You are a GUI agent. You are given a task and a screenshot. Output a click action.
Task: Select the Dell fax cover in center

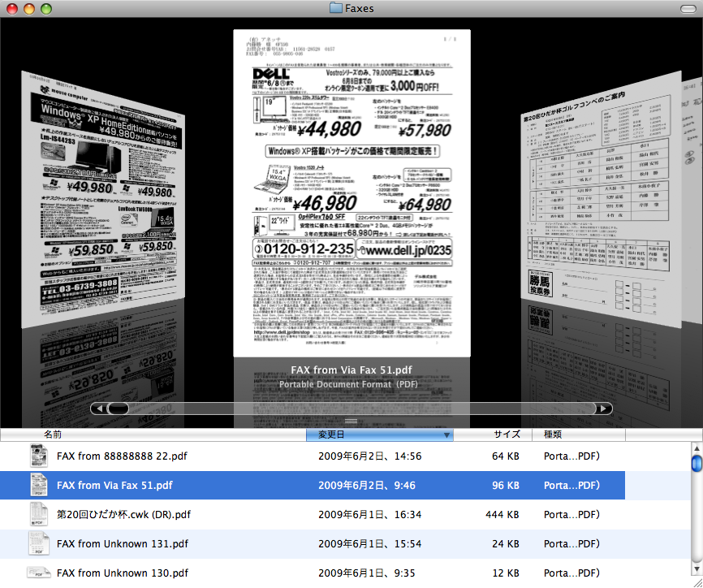click(351, 192)
